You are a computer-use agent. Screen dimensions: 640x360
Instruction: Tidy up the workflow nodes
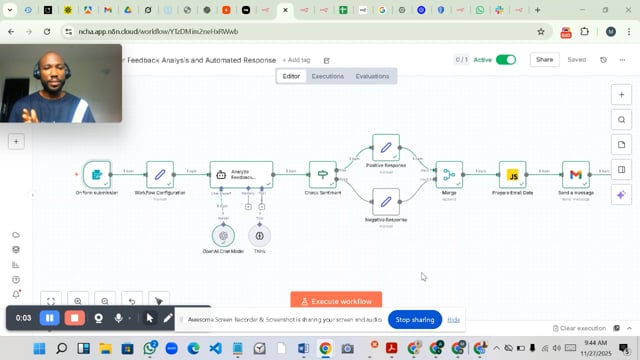[159, 301]
